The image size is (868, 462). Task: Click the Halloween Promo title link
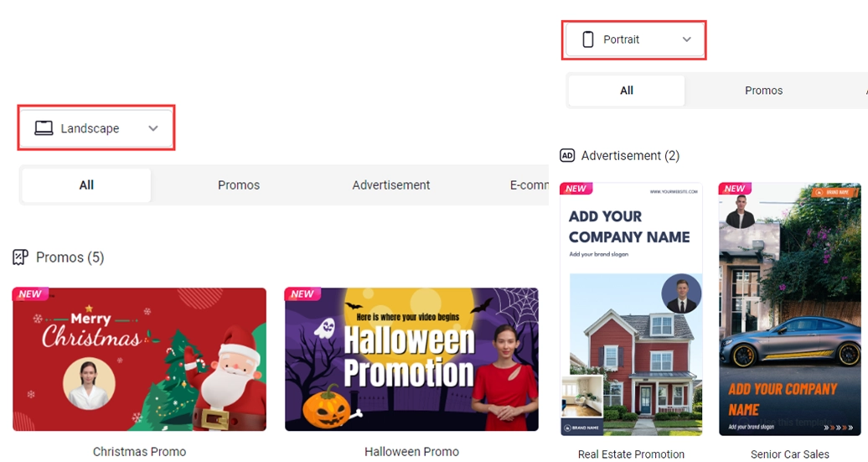click(411, 452)
